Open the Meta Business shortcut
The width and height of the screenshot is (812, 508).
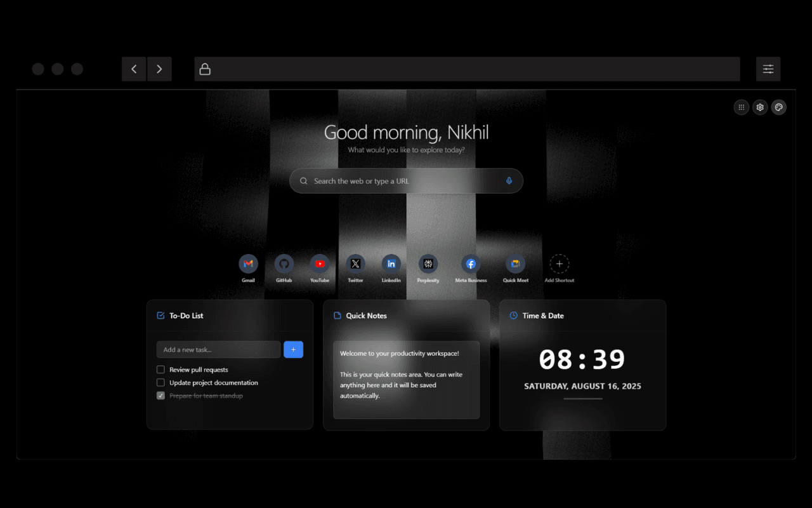pyautogui.click(x=471, y=265)
